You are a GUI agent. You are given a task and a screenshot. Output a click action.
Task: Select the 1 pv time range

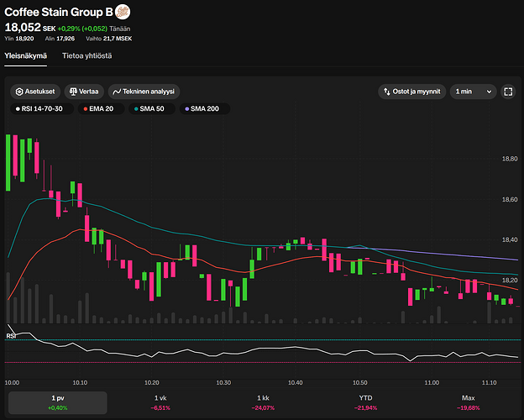pos(58,402)
